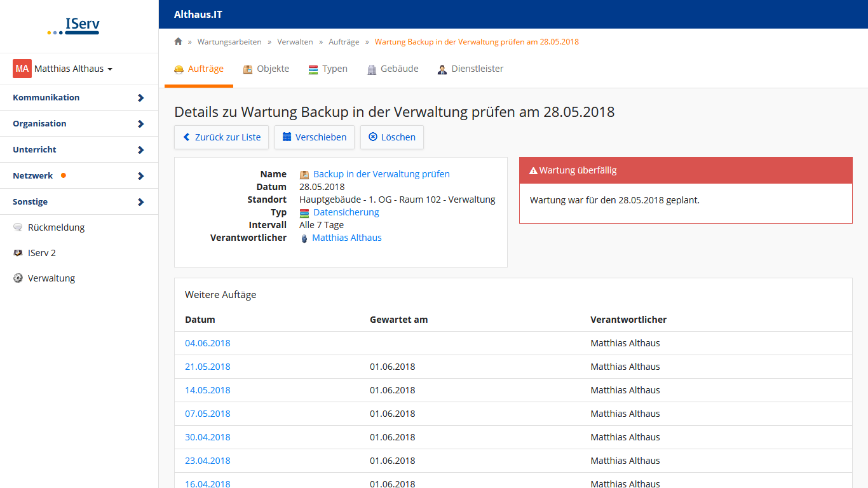
Task: Click the Datensicherung type icon
Action: [304, 213]
